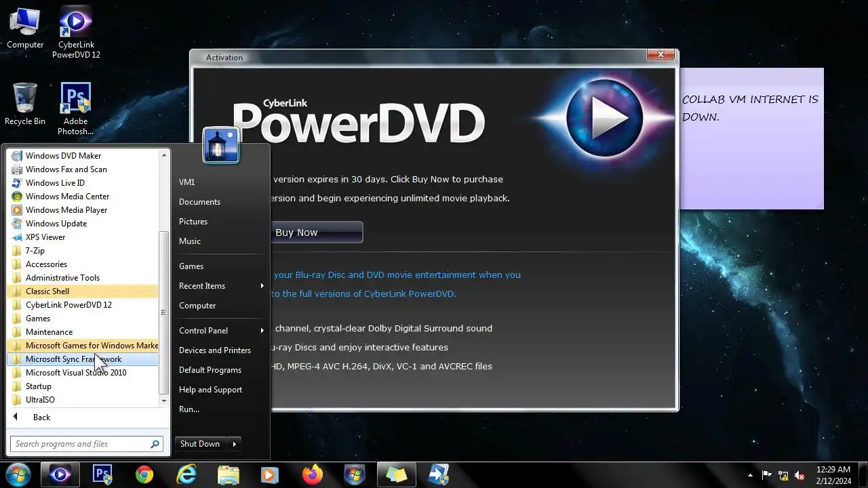Open Sticky Notes taskbar button

coord(396,474)
